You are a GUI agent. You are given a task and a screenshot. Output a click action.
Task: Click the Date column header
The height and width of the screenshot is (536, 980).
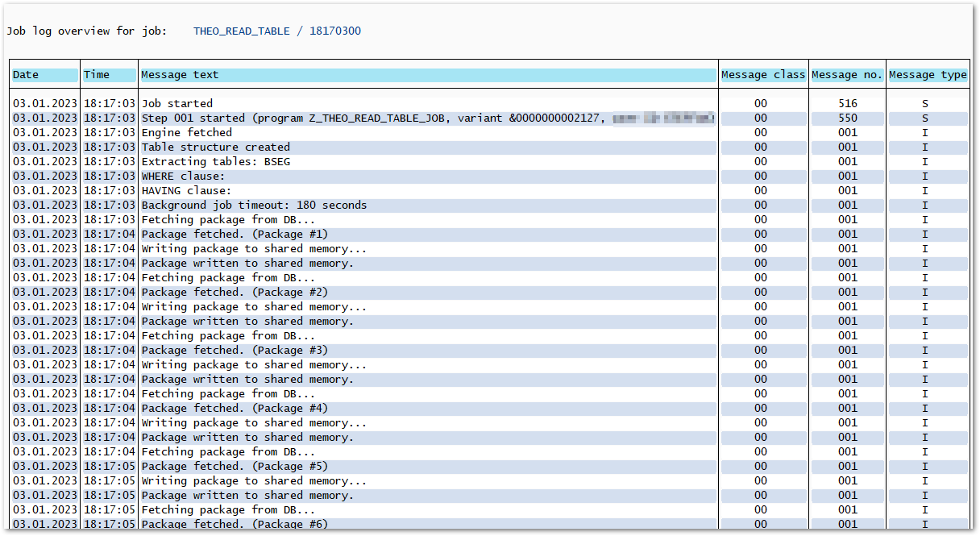(44, 75)
